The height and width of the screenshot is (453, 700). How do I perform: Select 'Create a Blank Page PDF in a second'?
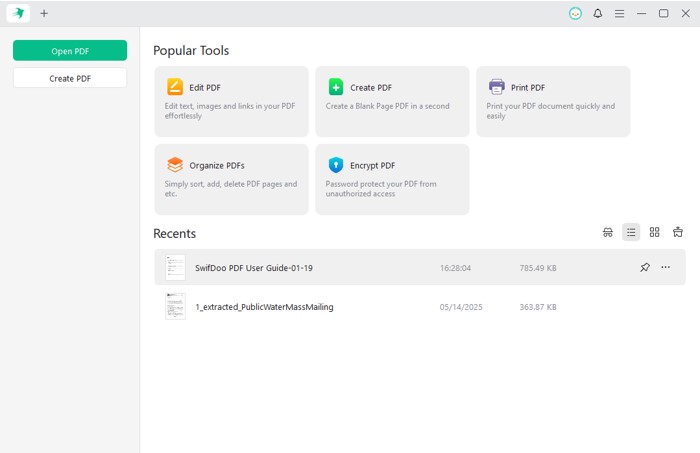[x=388, y=106]
